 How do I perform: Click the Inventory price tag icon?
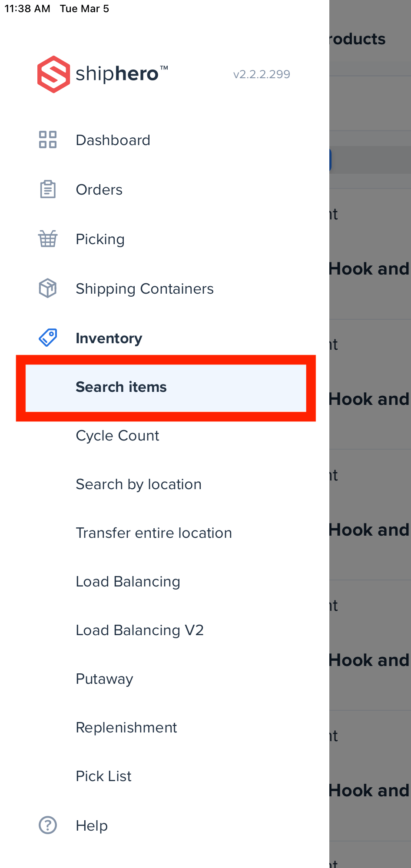coord(48,338)
